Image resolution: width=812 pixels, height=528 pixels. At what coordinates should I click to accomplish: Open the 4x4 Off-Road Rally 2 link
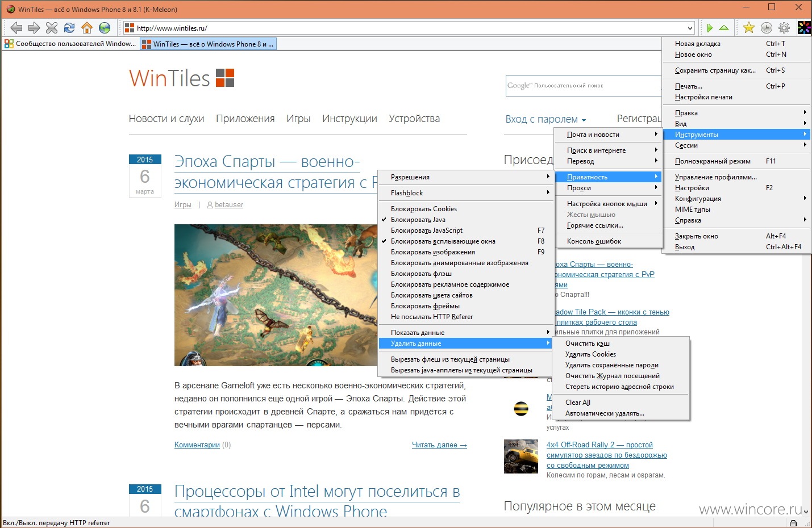click(x=606, y=455)
